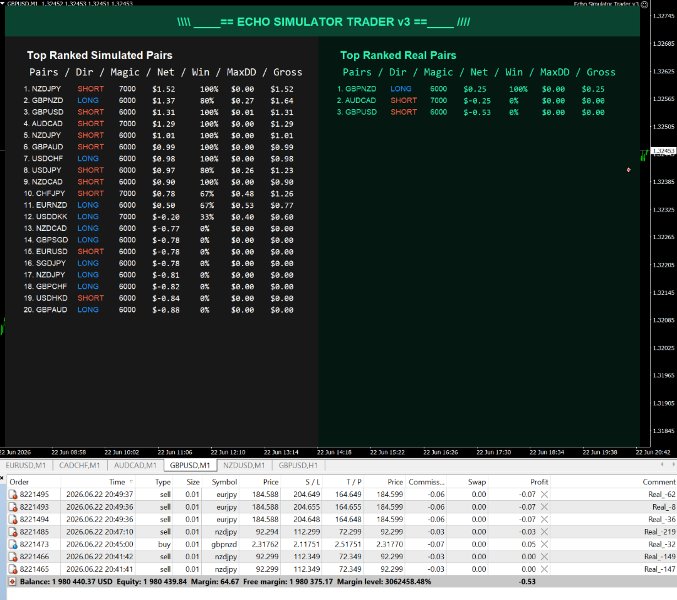Sort orders by the Size column header
This screenshot has width=677, height=600.
coord(193,482)
